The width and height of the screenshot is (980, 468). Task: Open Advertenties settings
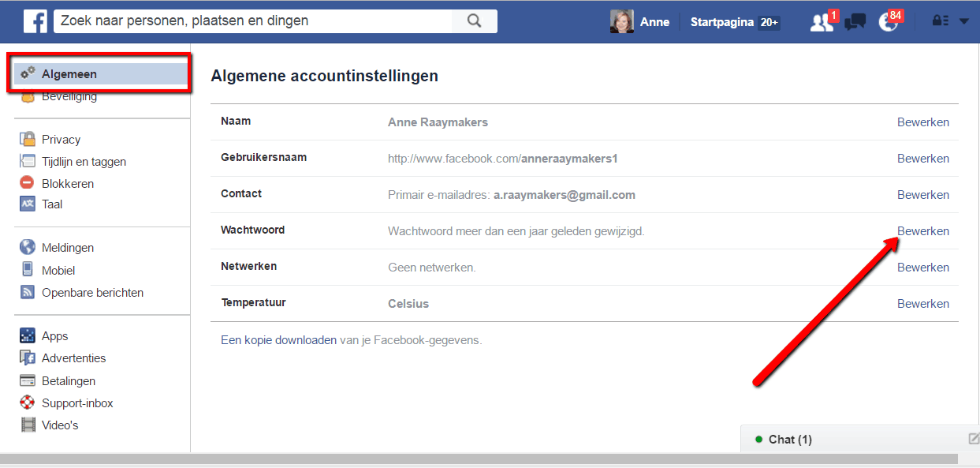[x=73, y=358]
